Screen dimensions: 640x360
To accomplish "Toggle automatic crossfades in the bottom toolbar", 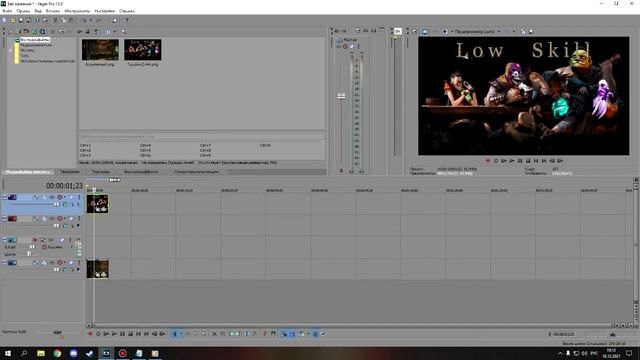I will coord(293,334).
